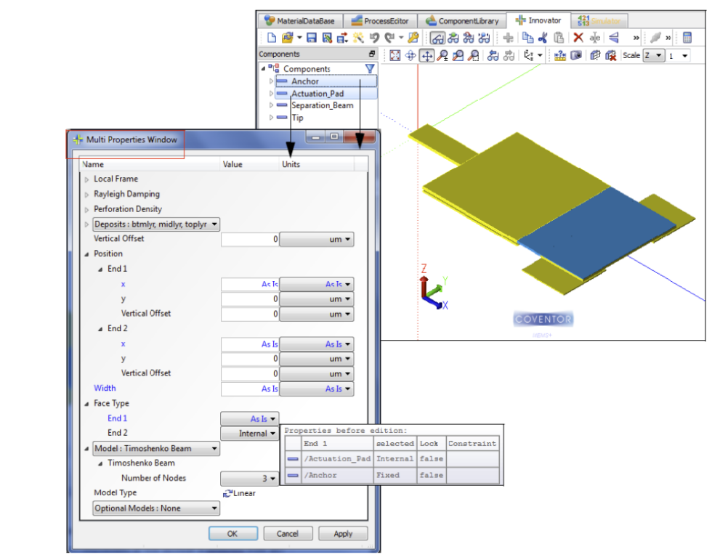Select the Innovator tab

click(x=538, y=20)
